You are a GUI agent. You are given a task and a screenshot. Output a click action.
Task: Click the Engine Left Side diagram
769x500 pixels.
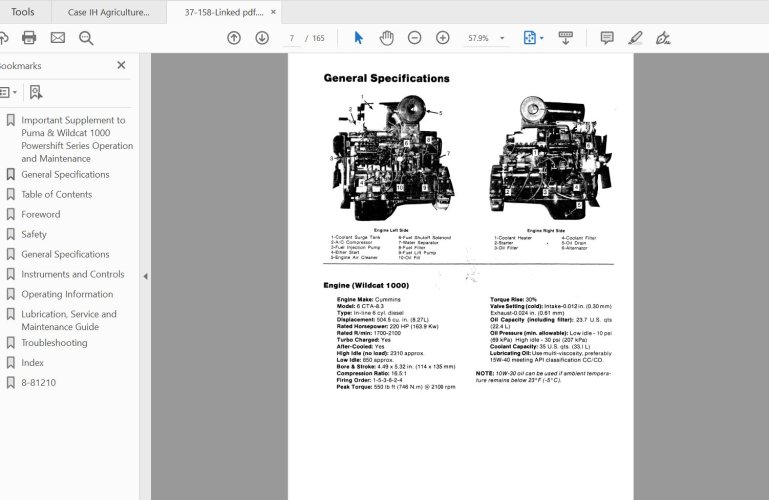point(392,158)
